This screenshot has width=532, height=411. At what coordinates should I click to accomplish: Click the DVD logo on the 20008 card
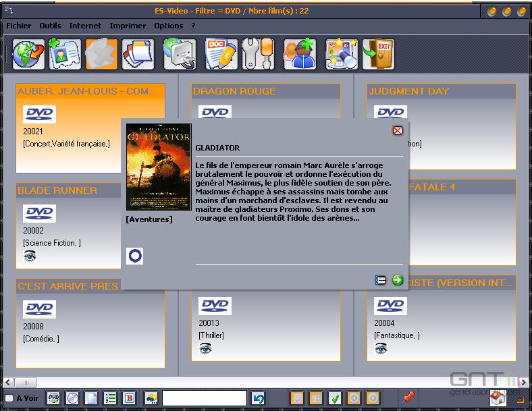39,309
